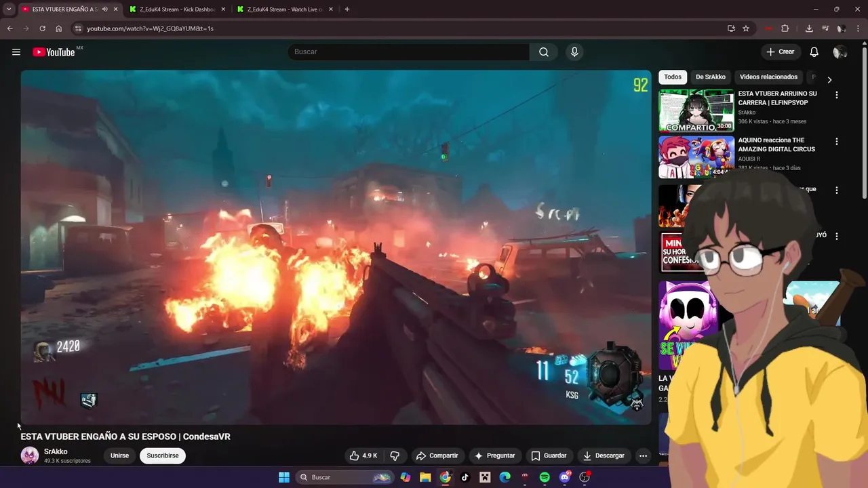Open Windows Start menu
868x488 pixels.
[x=284, y=477]
